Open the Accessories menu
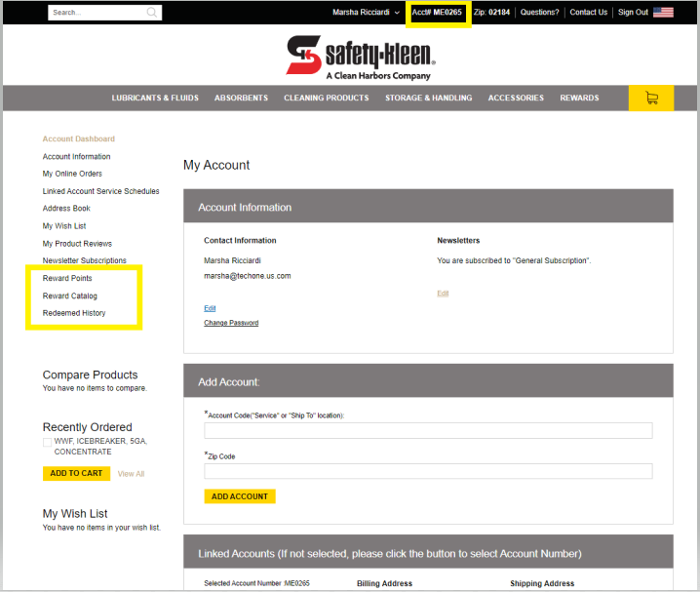This screenshot has height=592, width=700. pos(516,98)
